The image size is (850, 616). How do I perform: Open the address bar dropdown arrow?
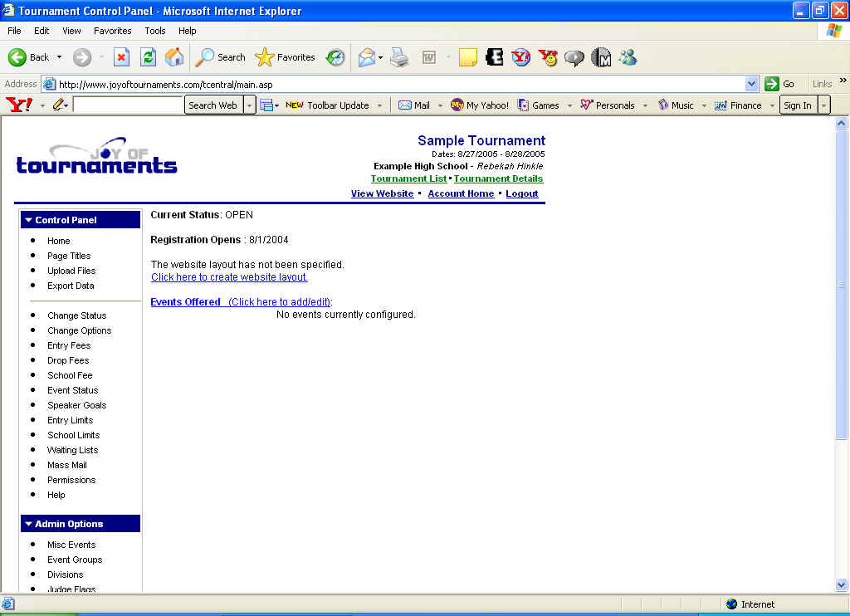pyautogui.click(x=751, y=84)
